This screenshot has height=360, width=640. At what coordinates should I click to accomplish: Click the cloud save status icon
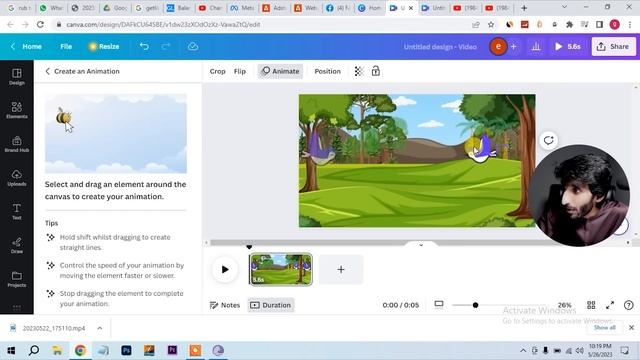pyautogui.click(x=193, y=47)
